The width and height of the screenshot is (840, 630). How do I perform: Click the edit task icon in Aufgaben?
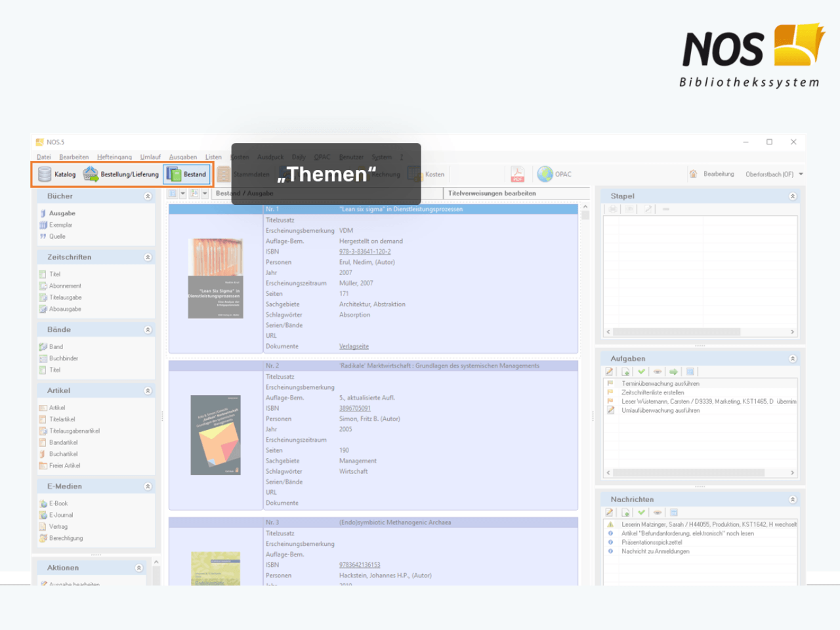click(610, 372)
